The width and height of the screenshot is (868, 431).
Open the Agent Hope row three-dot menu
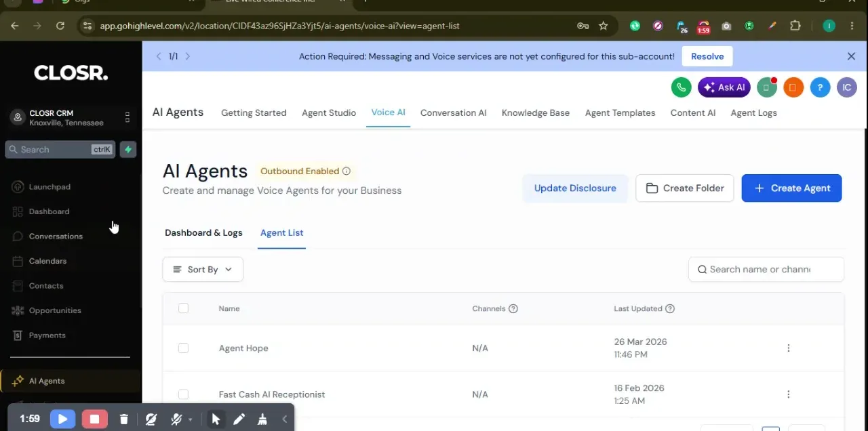click(788, 348)
